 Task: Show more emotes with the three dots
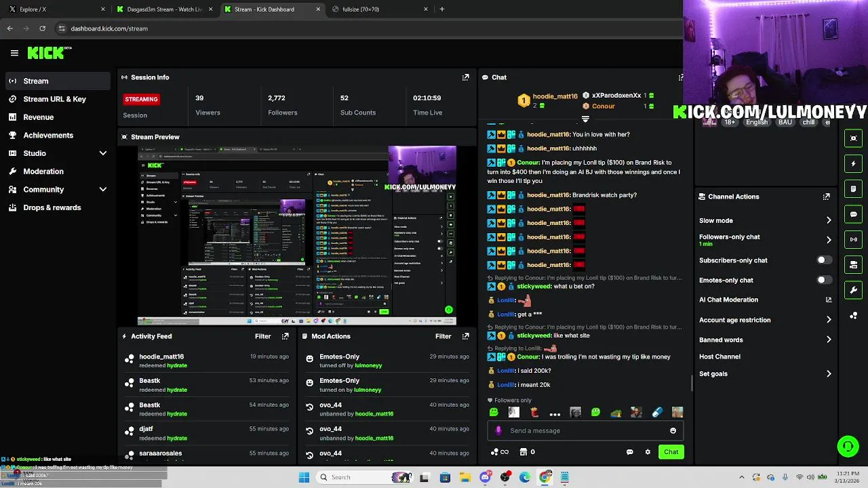click(555, 413)
